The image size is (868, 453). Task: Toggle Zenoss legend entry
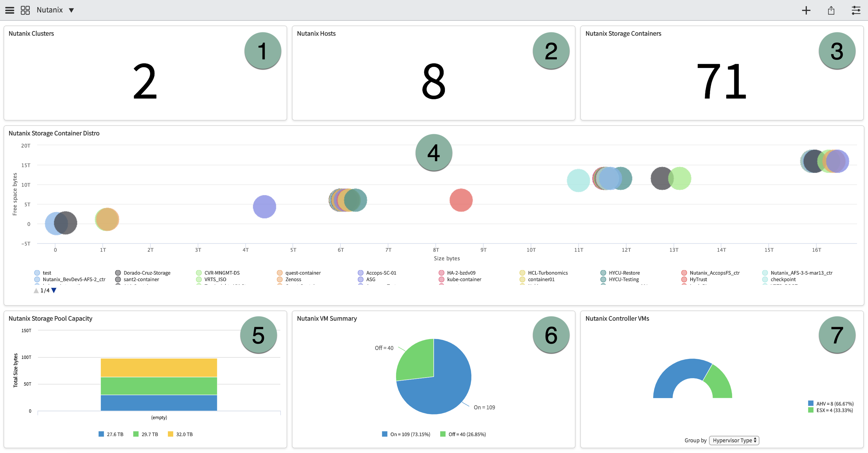pyautogui.click(x=289, y=279)
